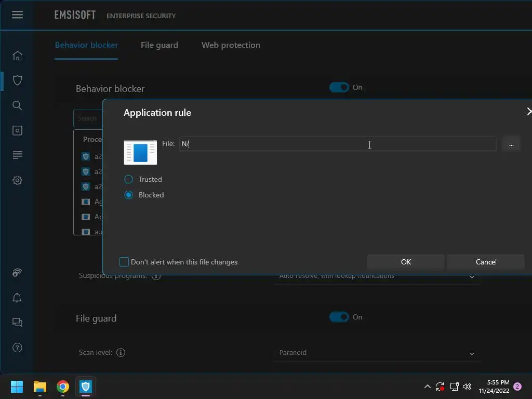Viewport: 532px width, 399px height.
Task: Switch to File guard tab
Action: (x=159, y=45)
